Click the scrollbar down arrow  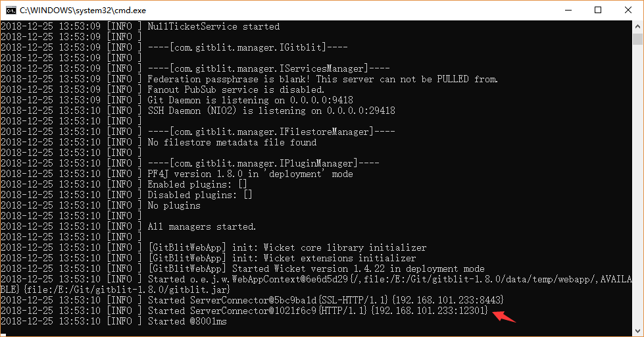[637, 331]
